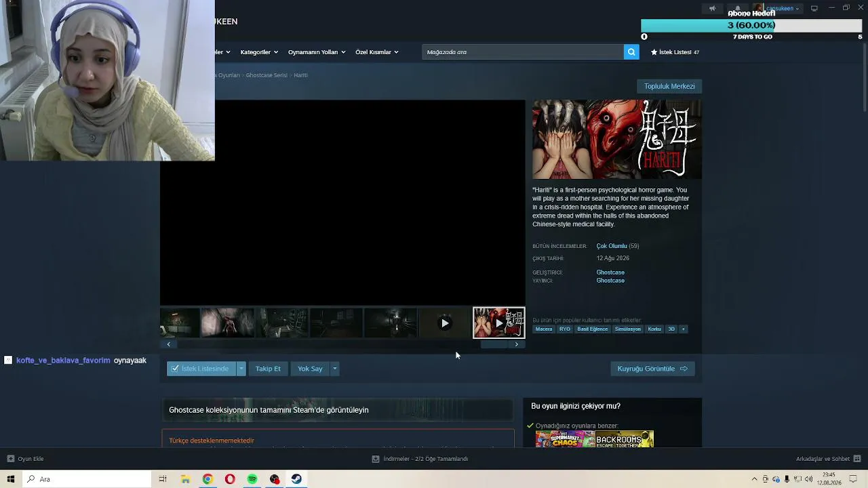This screenshot has width=868, height=488.
Task: Open Opera browser from the taskbar
Action: tap(230, 479)
